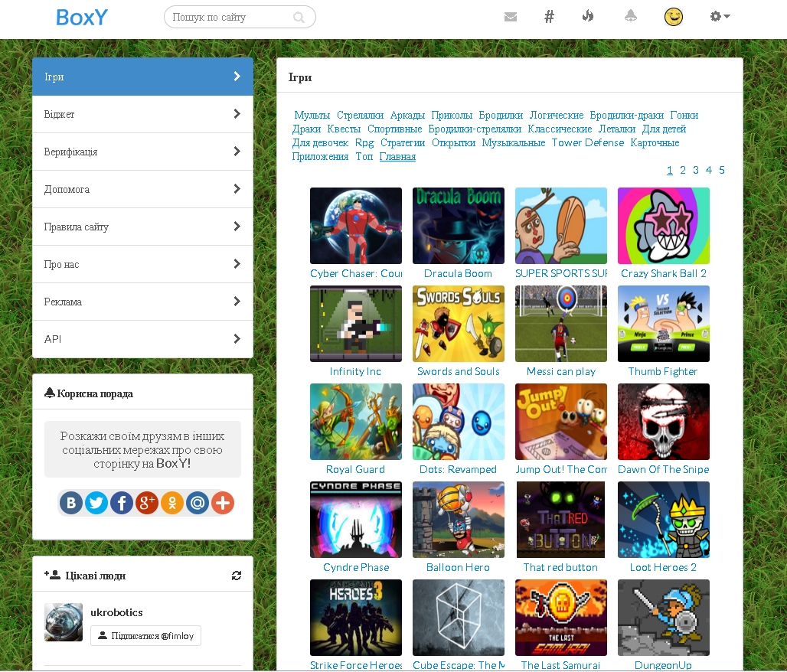Open the messages envelope icon

tap(511, 17)
